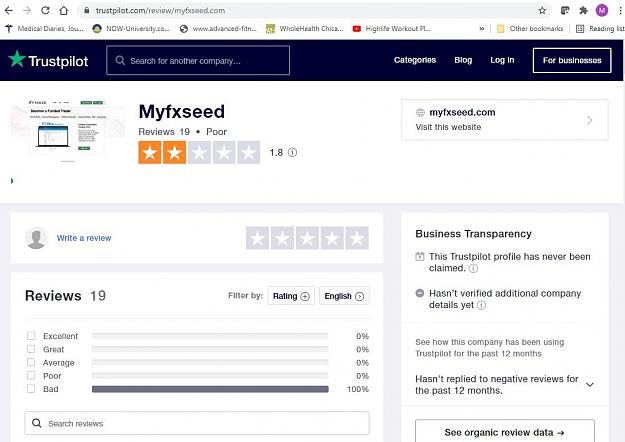Screen dimensions: 625x442
Task: Click the info icon after never been claimed
Action: [473, 268]
